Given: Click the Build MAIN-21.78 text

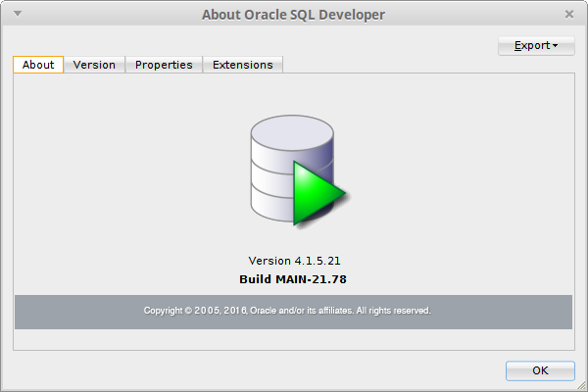Looking at the screenshot, I should [x=293, y=279].
